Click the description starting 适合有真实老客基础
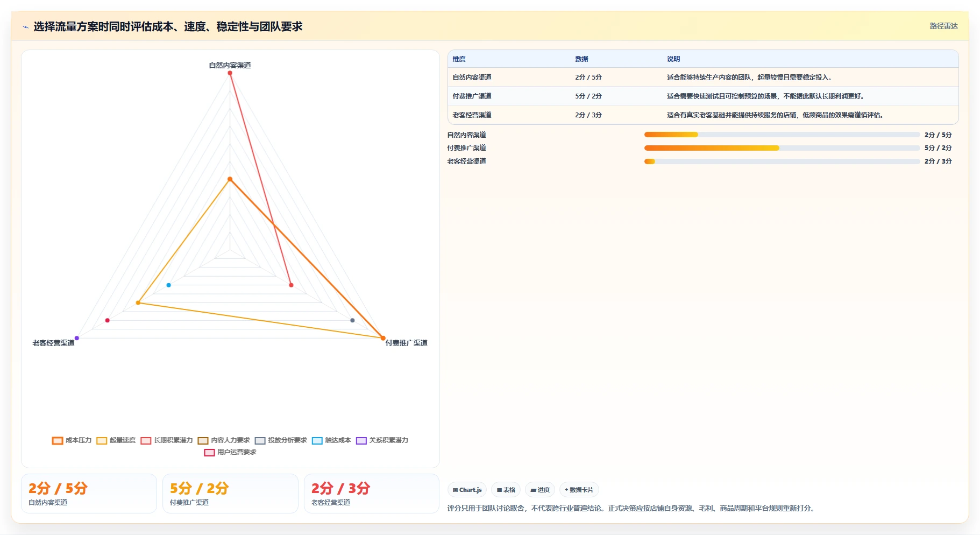This screenshot has width=980, height=535. [776, 115]
